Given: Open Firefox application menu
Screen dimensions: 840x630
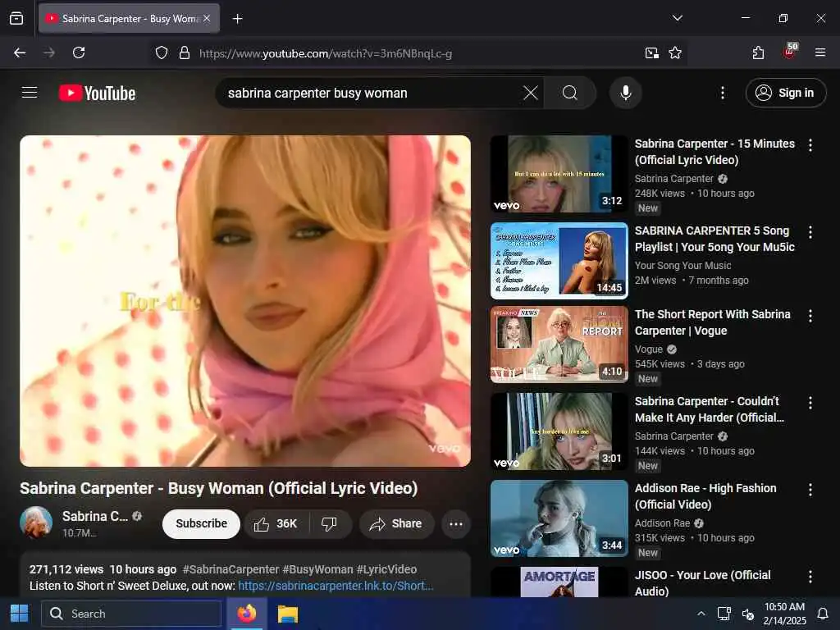Looking at the screenshot, I should pyautogui.click(x=820, y=52).
